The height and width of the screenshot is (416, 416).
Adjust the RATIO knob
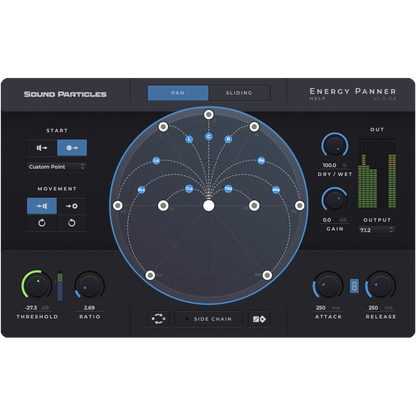click(x=90, y=285)
